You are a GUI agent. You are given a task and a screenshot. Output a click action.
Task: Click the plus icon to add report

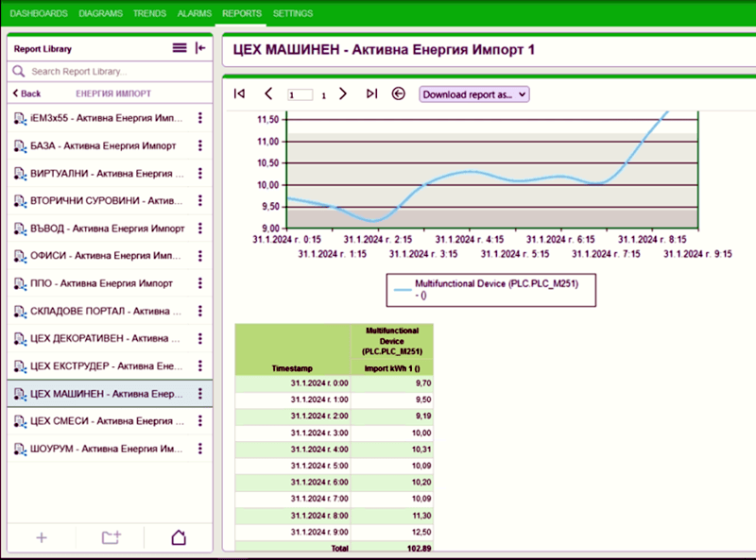[42, 537]
